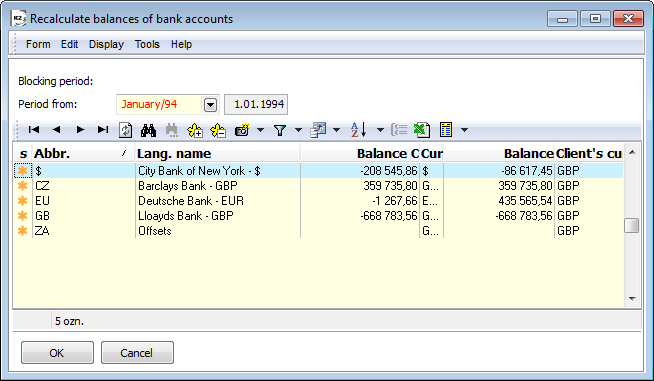The height and width of the screenshot is (381, 654).
Task: Click the greyed-out tree list icon
Action: [x=399, y=130]
